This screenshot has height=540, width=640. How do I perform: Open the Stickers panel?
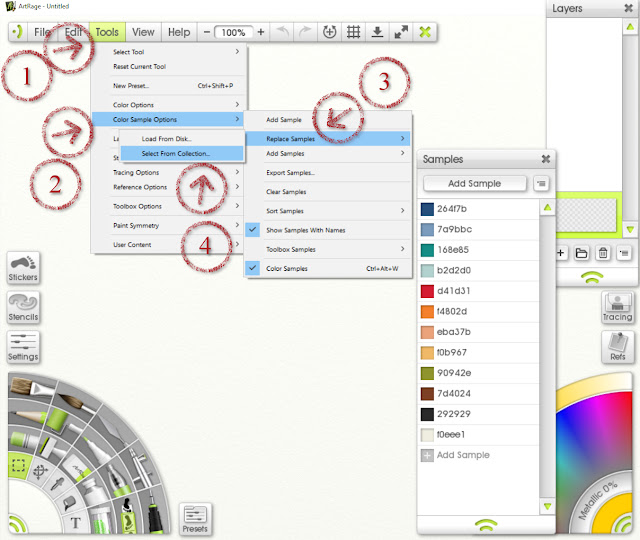click(x=23, y=267)
